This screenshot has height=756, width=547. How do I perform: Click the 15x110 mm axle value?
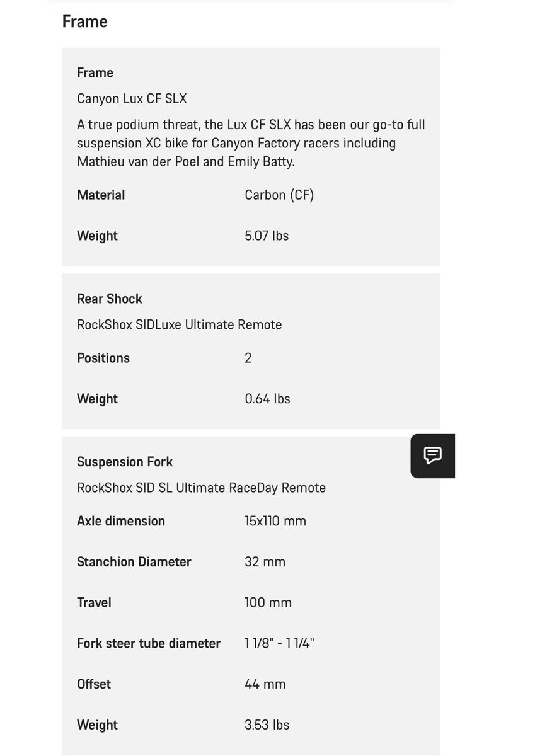(x=275, y=522)
